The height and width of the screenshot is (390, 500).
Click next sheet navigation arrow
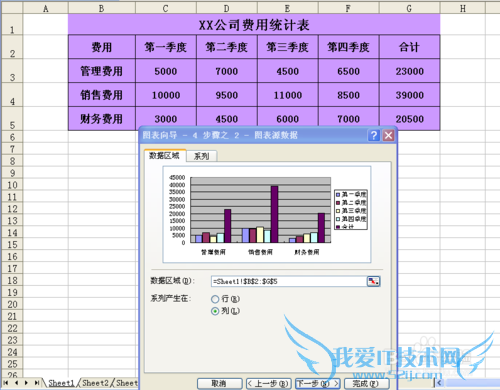pyautogui.click(x=26, y=383)
